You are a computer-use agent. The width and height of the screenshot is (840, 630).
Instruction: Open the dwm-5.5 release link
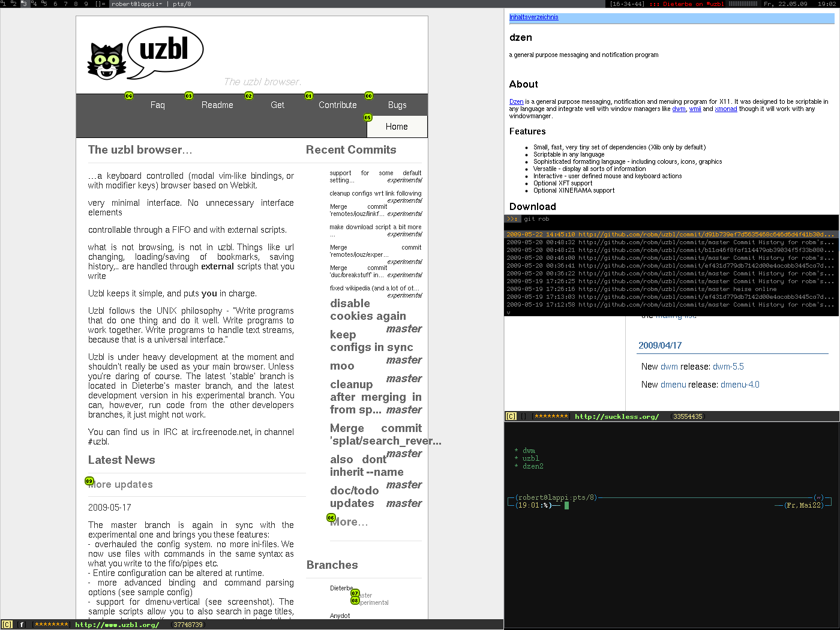click(x=728, y=367)
